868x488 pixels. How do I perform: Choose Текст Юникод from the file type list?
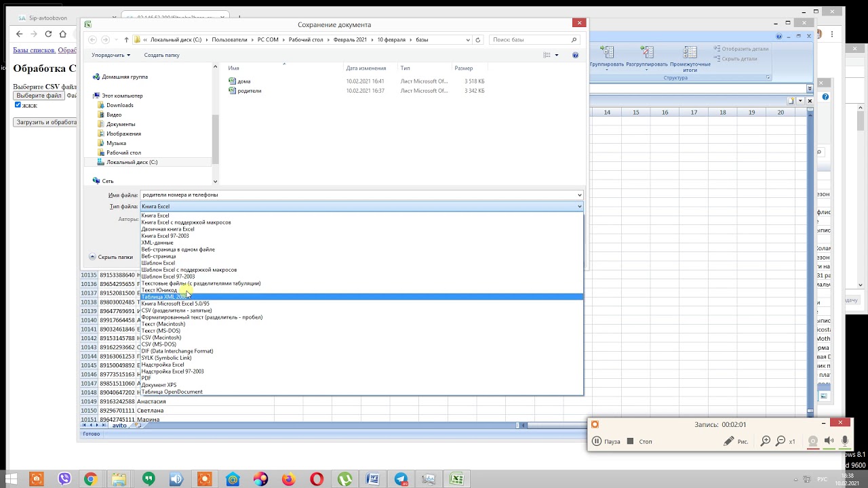[159, 290]
